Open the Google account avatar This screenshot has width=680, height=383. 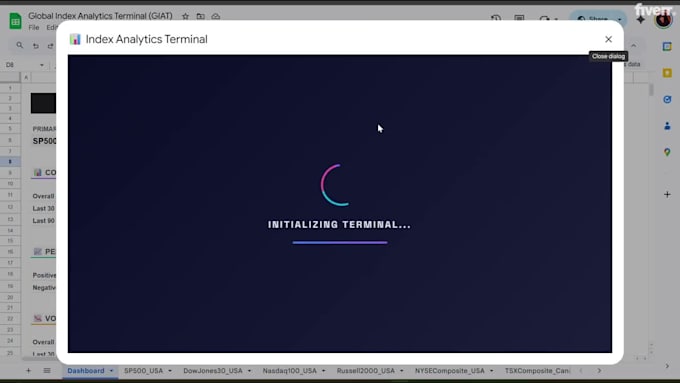pyautogui.click(x=663, y=20)
